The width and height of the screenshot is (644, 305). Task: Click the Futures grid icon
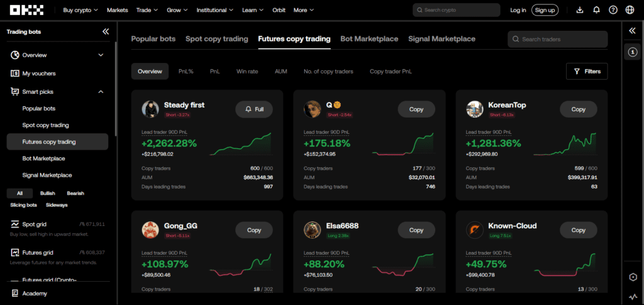[x=15, y=252]
